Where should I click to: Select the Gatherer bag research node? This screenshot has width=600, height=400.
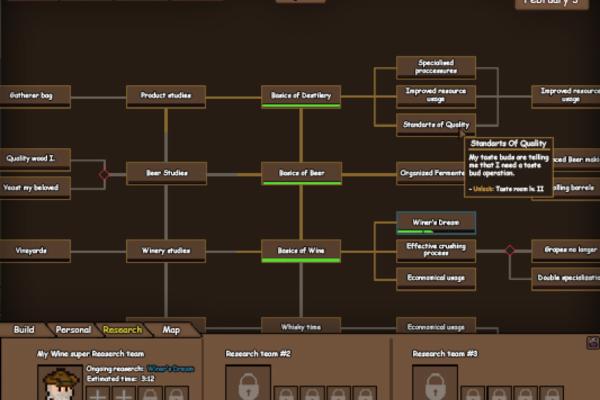point(34,96)
